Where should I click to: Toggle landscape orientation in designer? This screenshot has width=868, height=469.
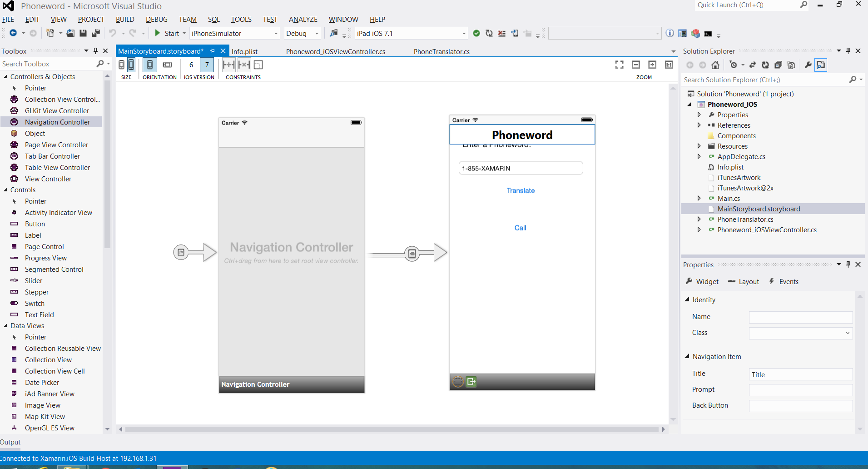(x=168, y=65)
